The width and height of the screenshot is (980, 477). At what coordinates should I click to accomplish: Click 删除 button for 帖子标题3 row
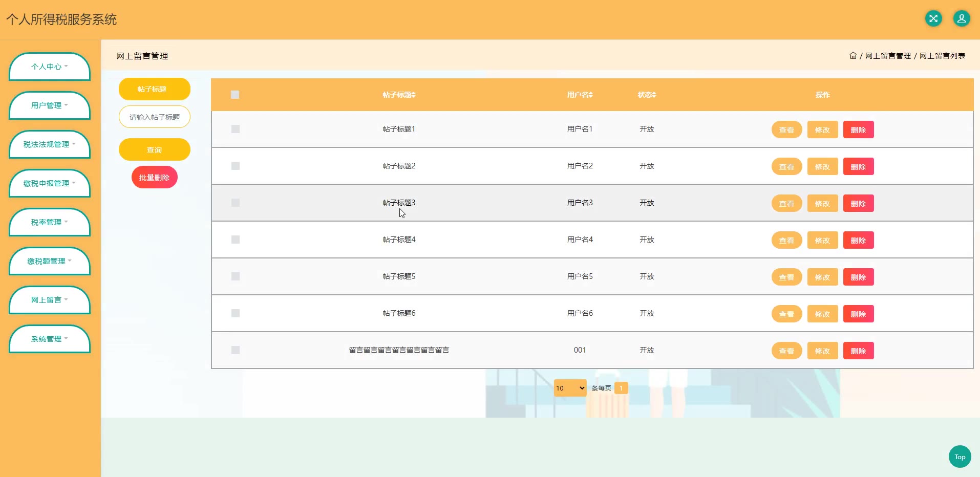858,203
